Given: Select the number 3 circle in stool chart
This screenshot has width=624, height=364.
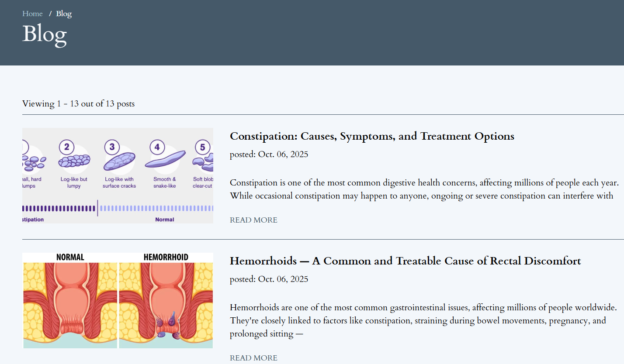Looking at the screenshot, I should [x=112, y=147].
